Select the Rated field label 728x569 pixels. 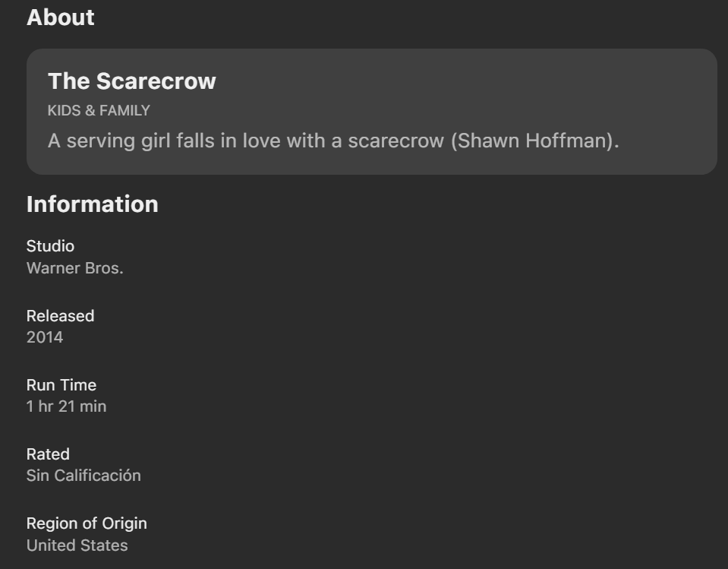click(48, 454)
